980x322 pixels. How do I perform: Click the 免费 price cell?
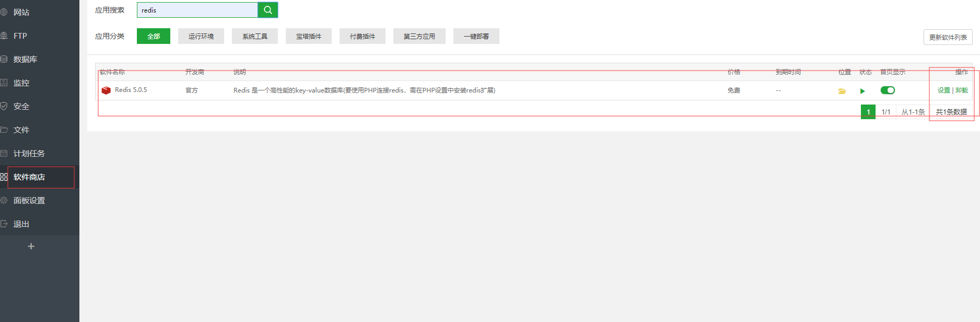coord(734,90)
